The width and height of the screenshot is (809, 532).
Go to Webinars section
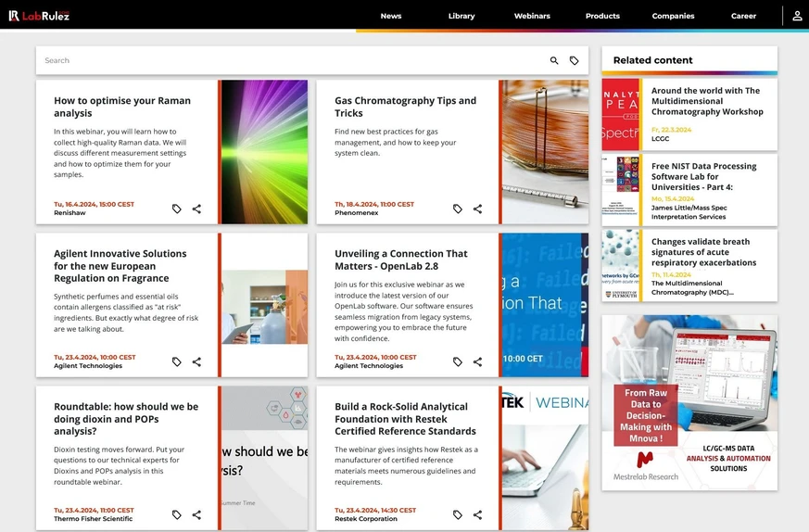click(532, 16)
